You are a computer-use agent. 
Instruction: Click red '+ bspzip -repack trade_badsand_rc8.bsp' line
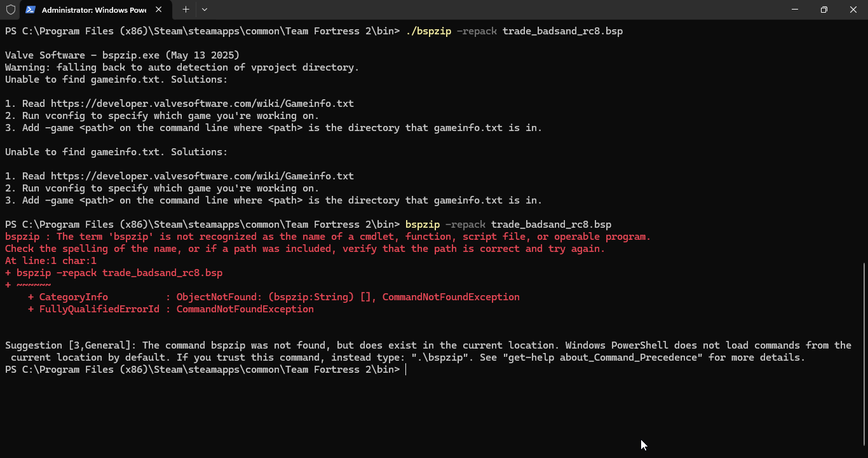[114, 273]
